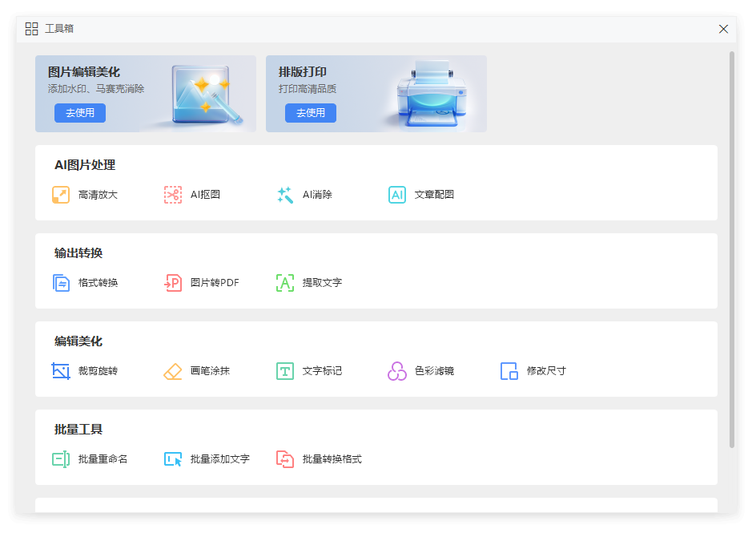Open the 色彩滤镜 color filter icon
Viewport: 756px width, 533px height.
tap(397, 371)
